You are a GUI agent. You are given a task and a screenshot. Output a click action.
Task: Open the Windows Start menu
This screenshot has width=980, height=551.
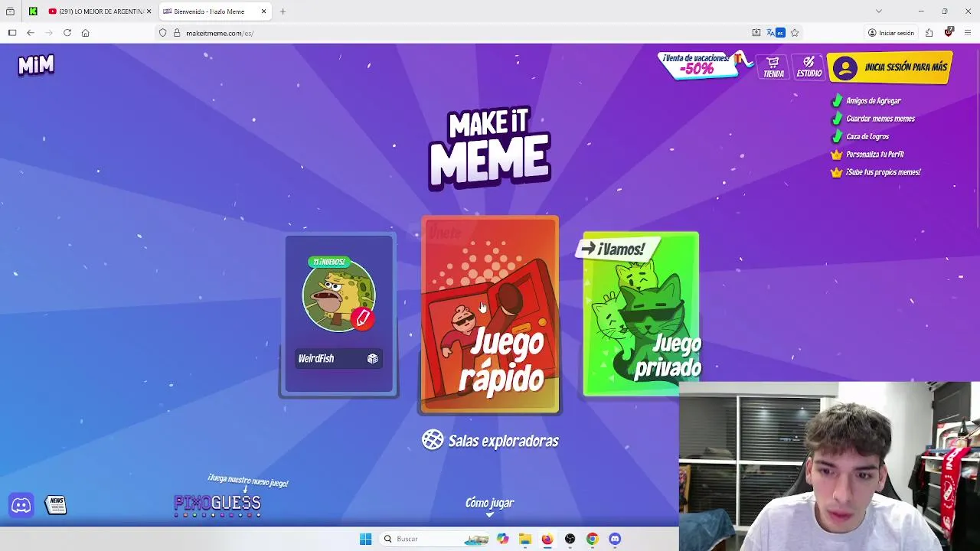(x=365, y=539)
